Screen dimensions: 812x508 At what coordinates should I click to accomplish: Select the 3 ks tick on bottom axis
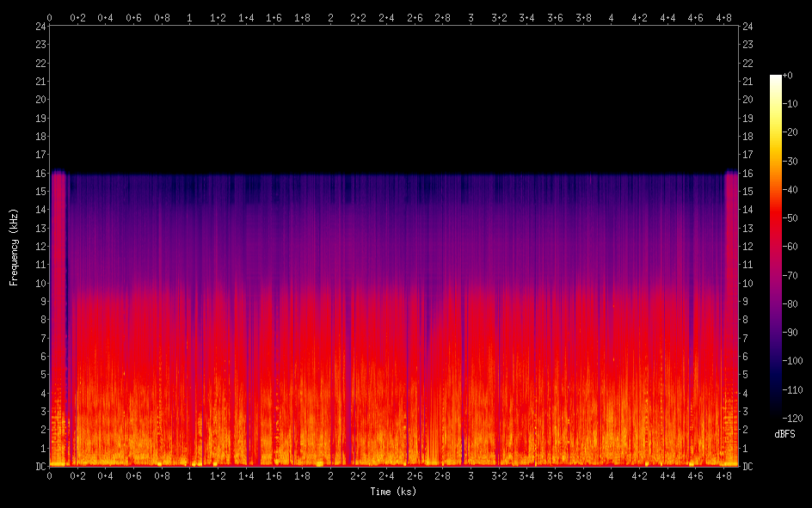pyautogui.click(x=471, y=475)
